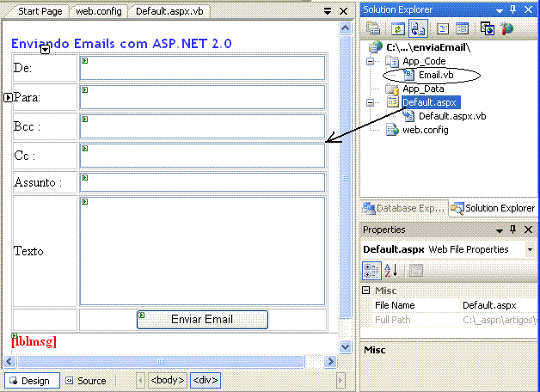Screen dimensions: 540x392
Task: Toggle auto-hide pin on Properties panel
Action: click(x=513, y=230)
